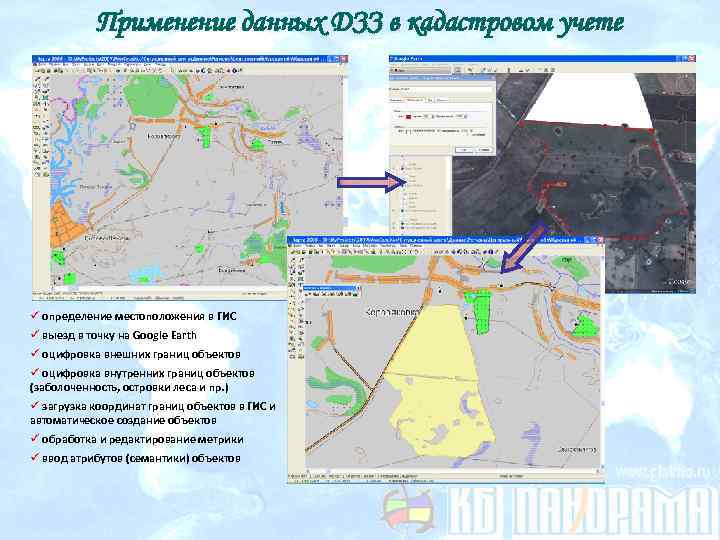Toggle the sidebar icon in the Google Earth toolbar
Viewport: 720px width, 540px height.
pos(458,70)
